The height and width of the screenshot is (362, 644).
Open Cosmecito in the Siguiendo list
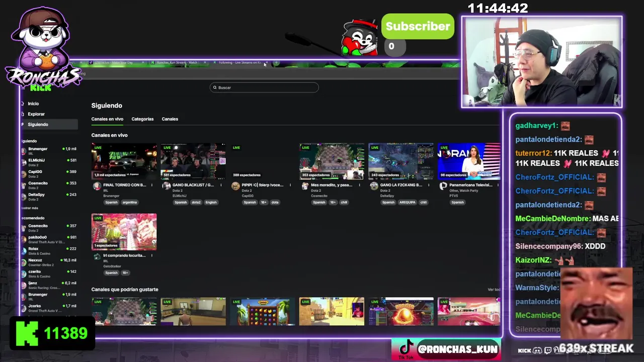point(49,185)
